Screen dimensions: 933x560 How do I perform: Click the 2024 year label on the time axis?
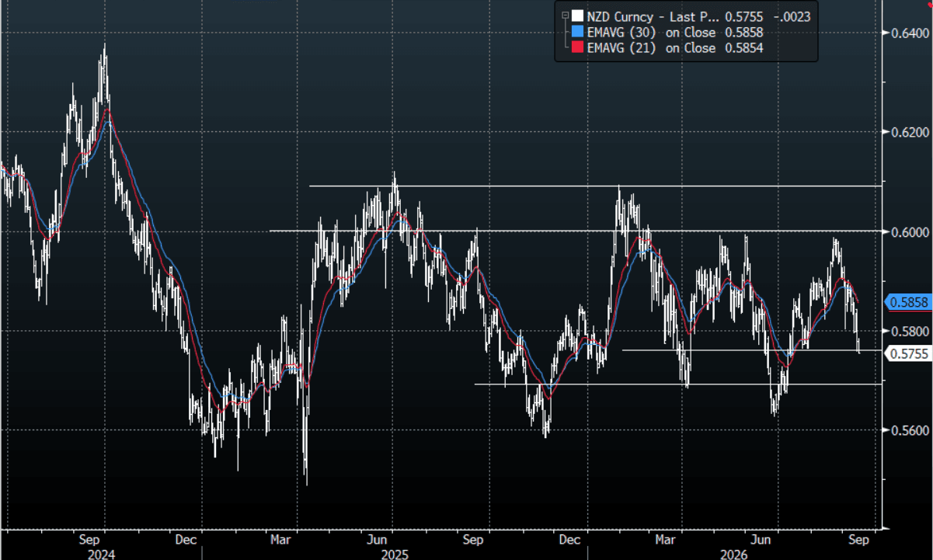(x=102, y=553)
